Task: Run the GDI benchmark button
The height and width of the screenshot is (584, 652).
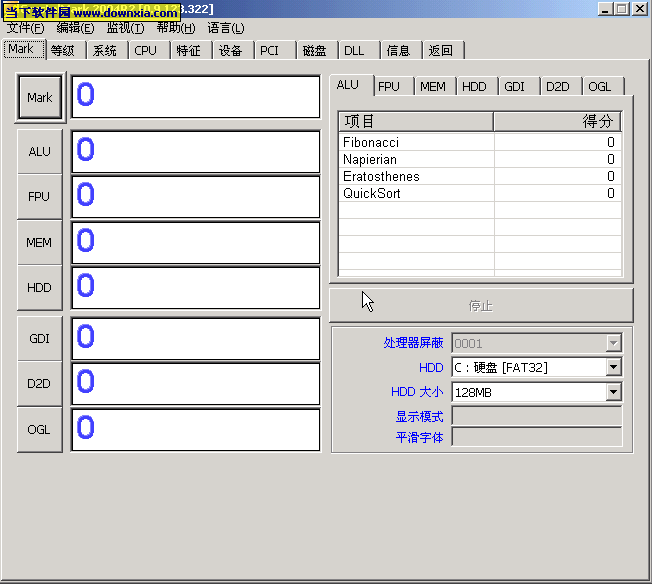Action: click(x=40, y=339)
